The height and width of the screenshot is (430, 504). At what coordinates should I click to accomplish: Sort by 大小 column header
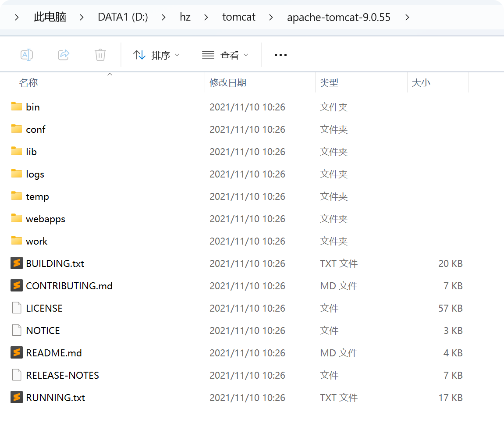click(421, 83)
